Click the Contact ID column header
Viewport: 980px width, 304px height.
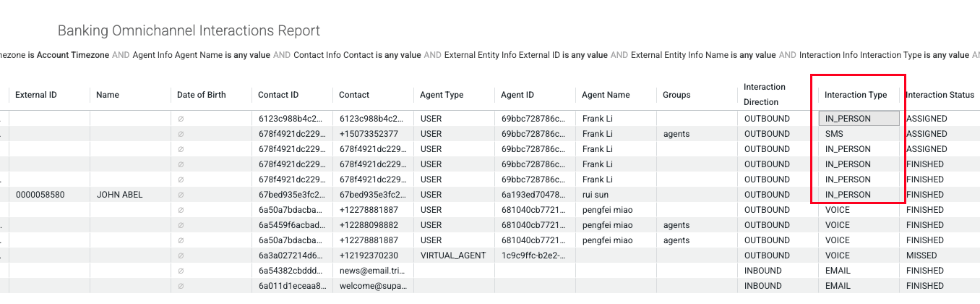pos(278,95)
